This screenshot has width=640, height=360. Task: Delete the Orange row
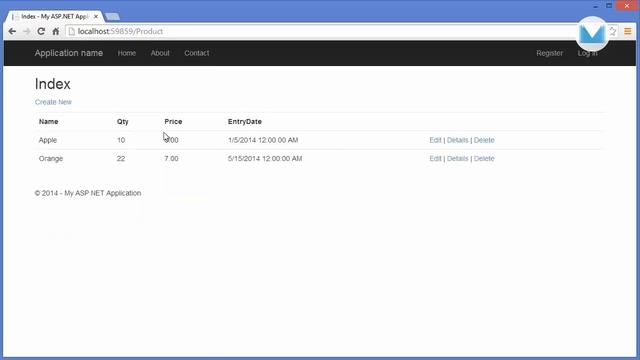[484, 158]
